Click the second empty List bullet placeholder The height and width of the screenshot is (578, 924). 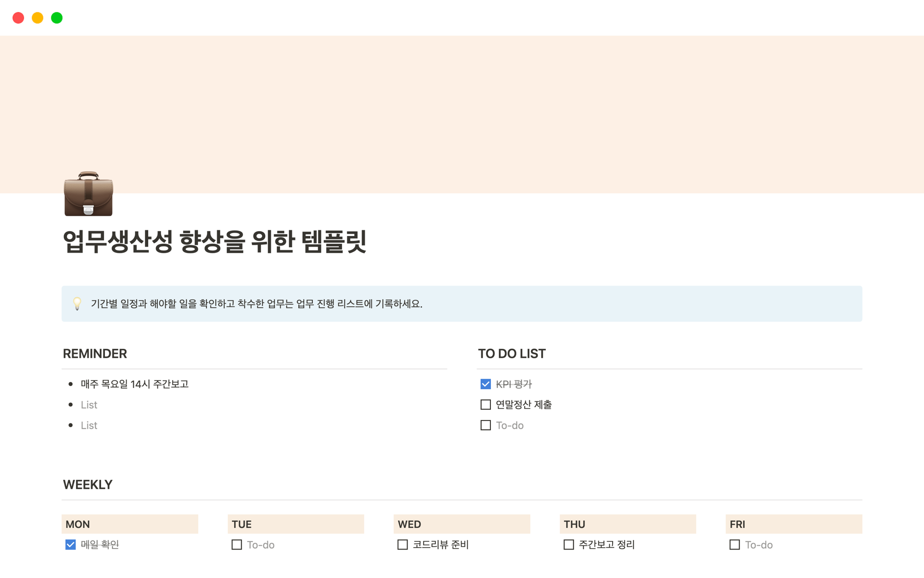pyautogui.click(x=89, y=426)
